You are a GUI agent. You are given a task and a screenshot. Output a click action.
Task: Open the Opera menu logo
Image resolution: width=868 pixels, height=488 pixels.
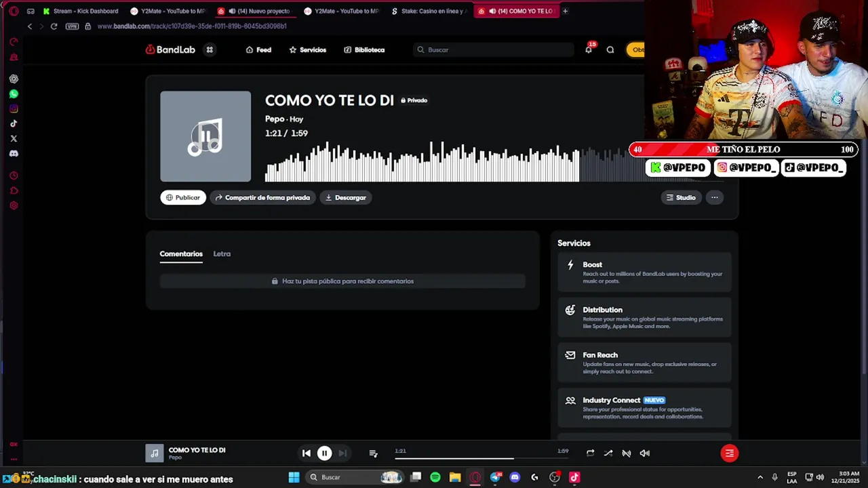click(x=14, y=11)
